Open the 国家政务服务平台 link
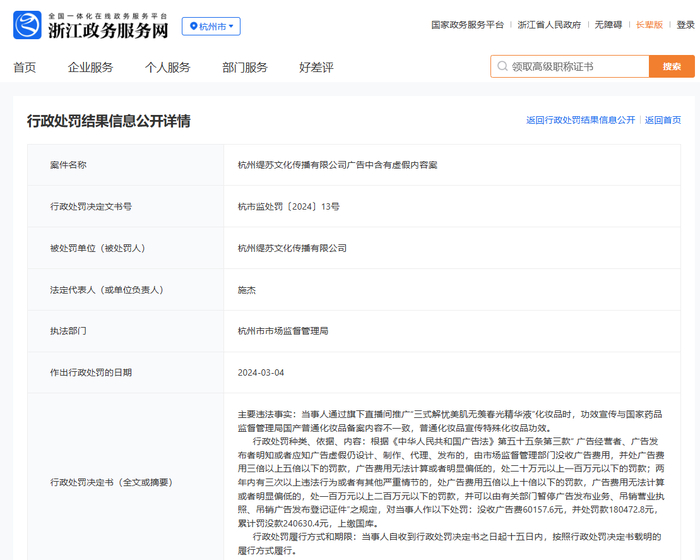Screen dimensions: 700x560 pyautogui.click(x=467, y=24)
